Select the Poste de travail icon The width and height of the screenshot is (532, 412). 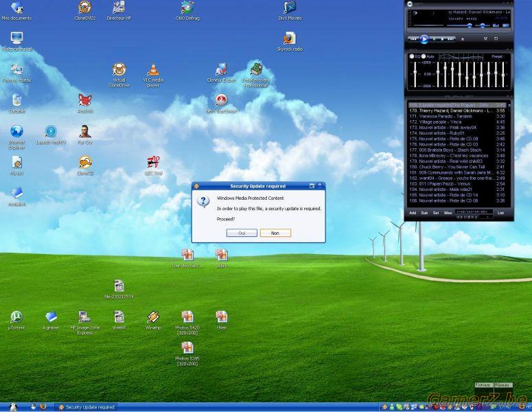(16, 42)
